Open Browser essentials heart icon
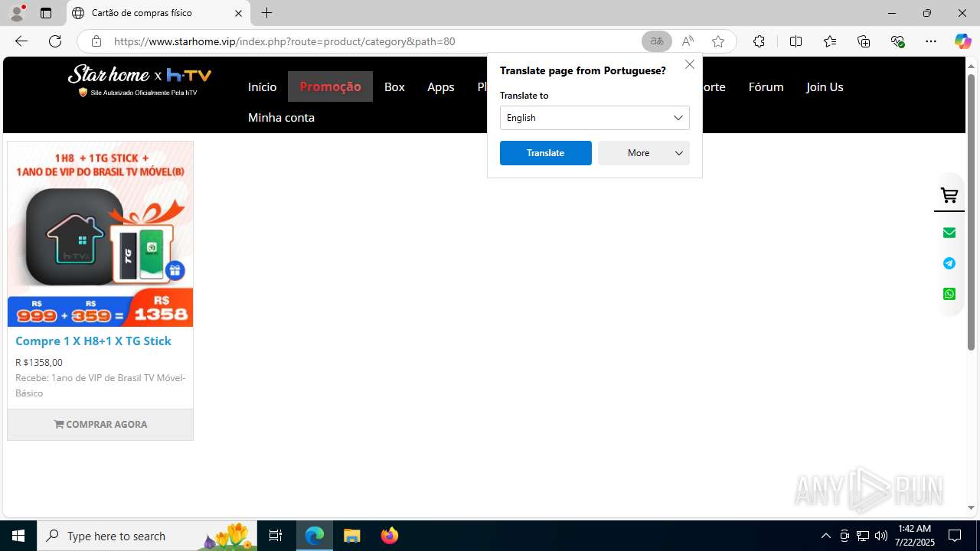Image resolution: width=980 pixels, height=551 pixels. pyautogui.click(x=897, y=41)
